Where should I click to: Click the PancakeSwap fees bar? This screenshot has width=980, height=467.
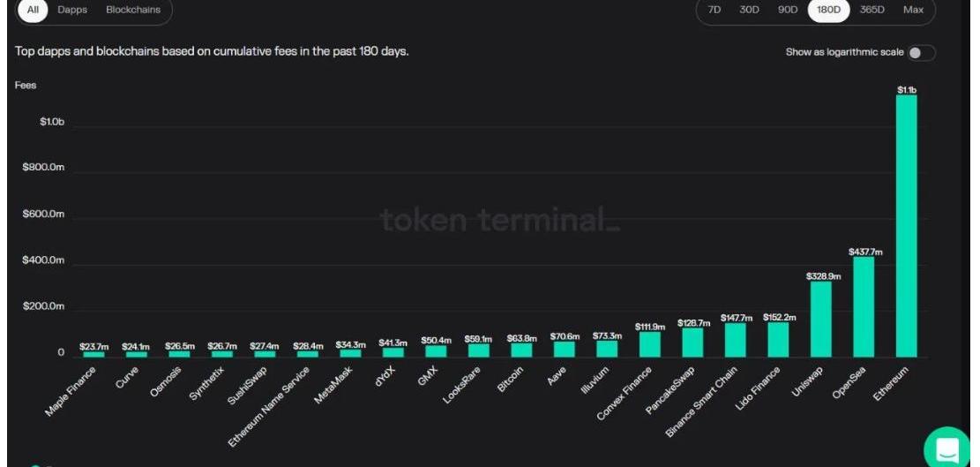692,343
